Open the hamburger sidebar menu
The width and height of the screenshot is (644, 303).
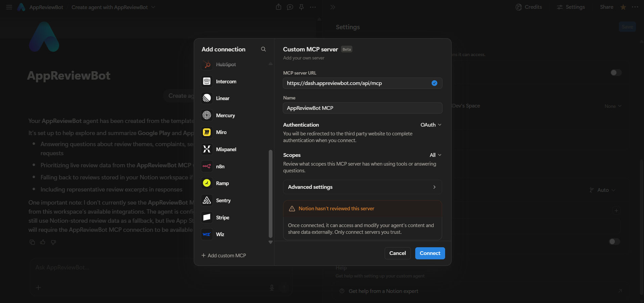(9, 7)
